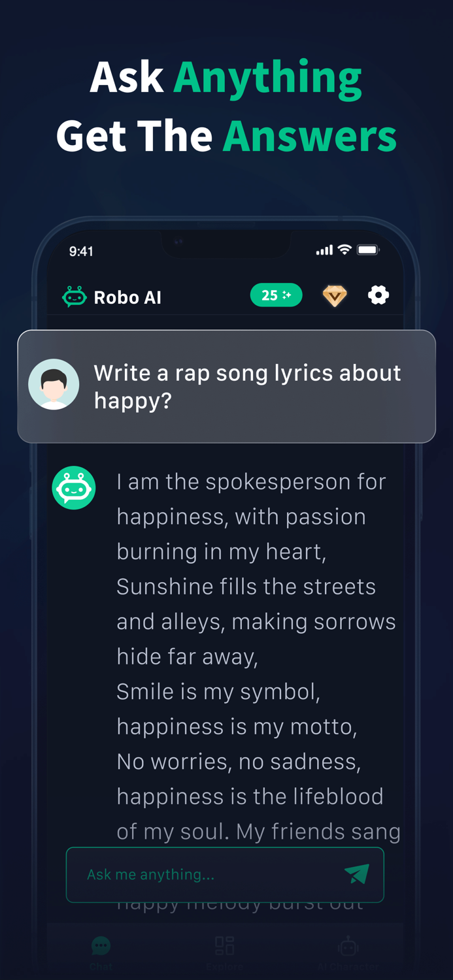
Task: Open the Chat speech bubble icon
Action: pos(101,944)
